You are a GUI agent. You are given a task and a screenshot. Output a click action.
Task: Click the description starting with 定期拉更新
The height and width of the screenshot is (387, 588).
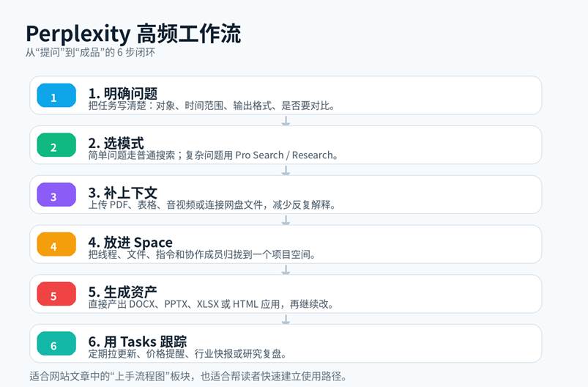pyautogui.click(x=187, y=354)
